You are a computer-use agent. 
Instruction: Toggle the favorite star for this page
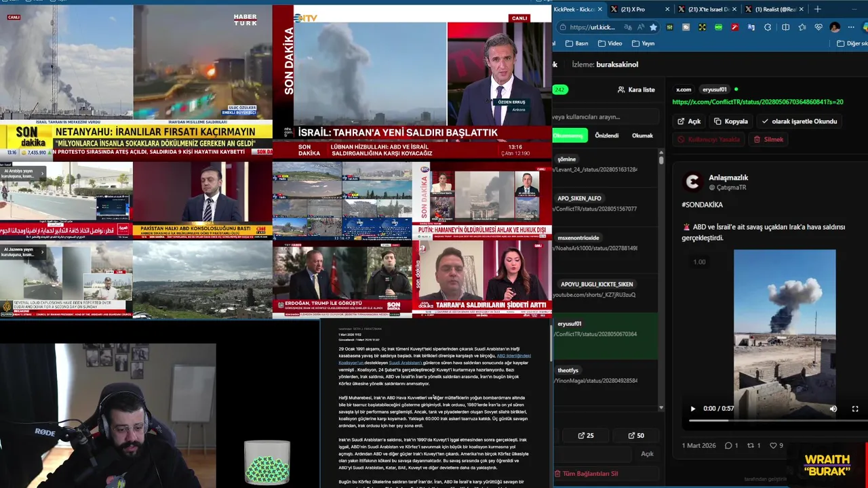click(653, 27)
